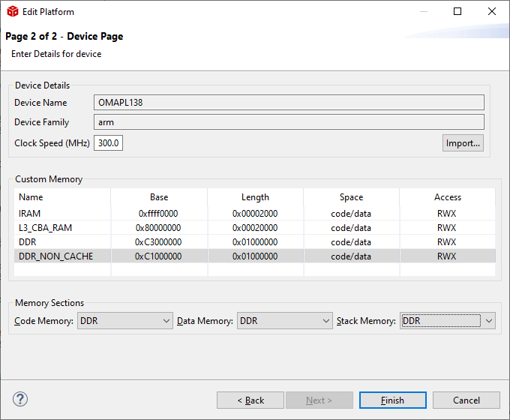Image resolution: width=510 pixels, height=420 pixels.
Task: Expand the Stack Memory dropdown
Action: click(448, 321)
